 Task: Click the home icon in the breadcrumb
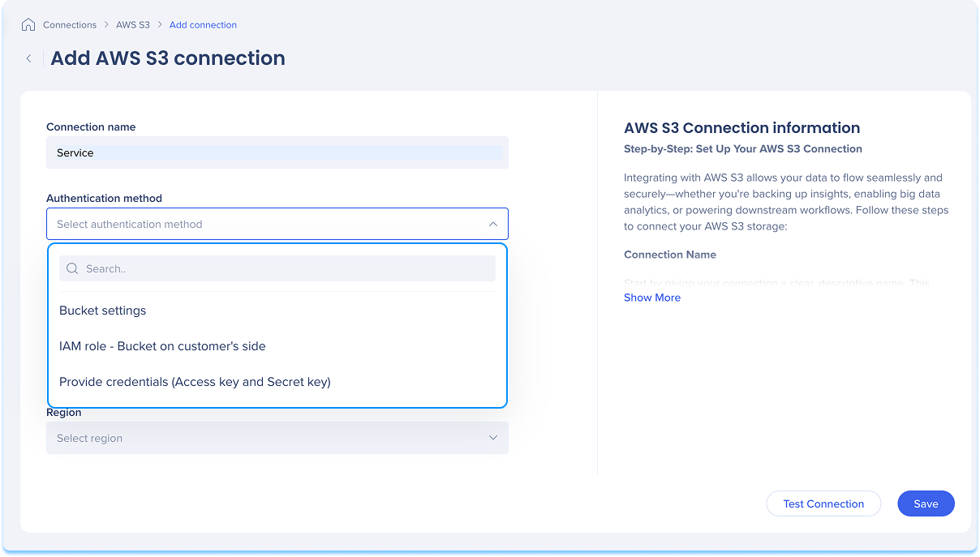click(x=28, y=24)
